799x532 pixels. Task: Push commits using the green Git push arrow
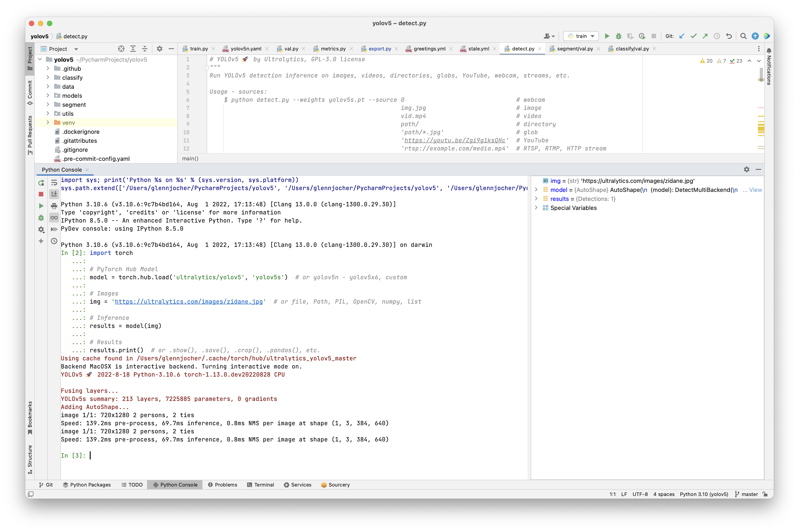click(x=705, y=36)
